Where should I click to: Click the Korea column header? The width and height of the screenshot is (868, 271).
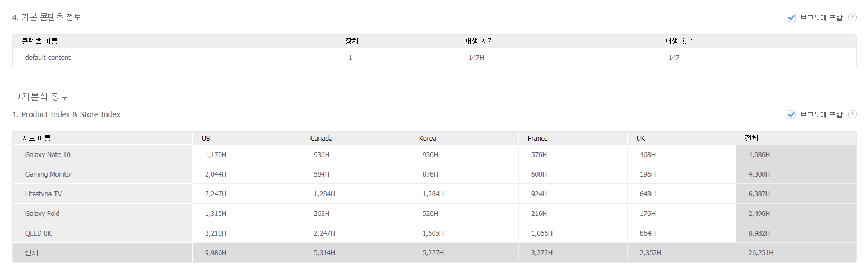[x=428, y=139]
